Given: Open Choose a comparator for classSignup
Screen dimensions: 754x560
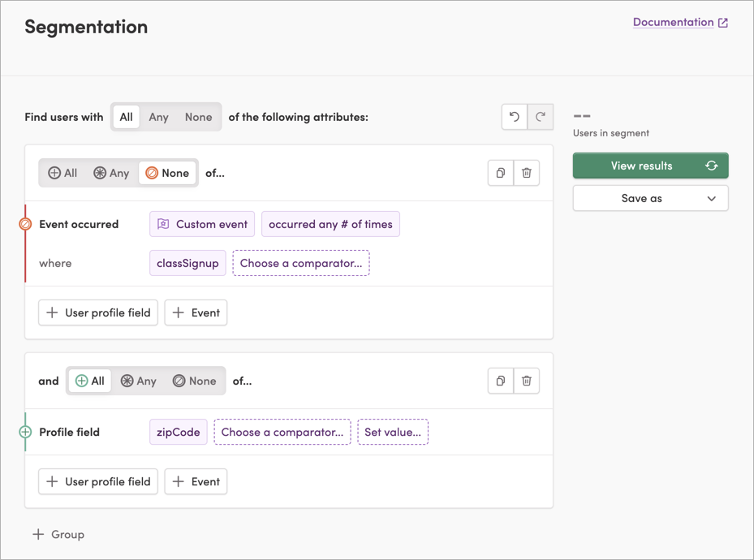Looking at the screenshot, I should (x=301, y=263).
